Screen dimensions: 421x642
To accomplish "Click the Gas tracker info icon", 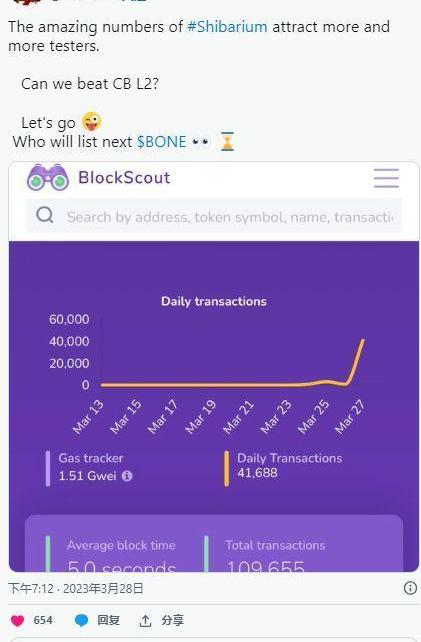I will pos(127,476).
